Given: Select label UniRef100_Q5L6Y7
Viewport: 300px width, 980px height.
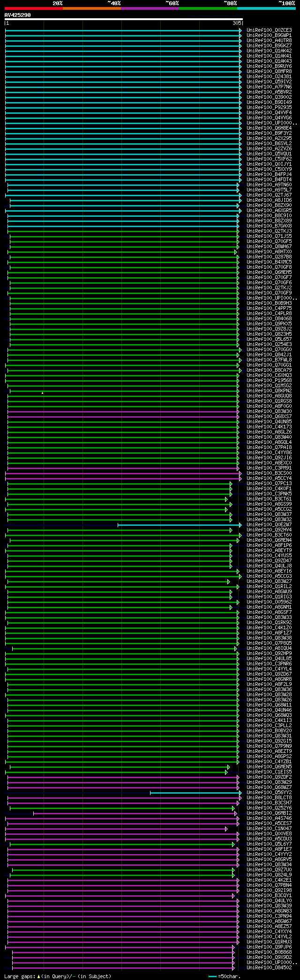Looking at the screenshot, I should 269,844.
